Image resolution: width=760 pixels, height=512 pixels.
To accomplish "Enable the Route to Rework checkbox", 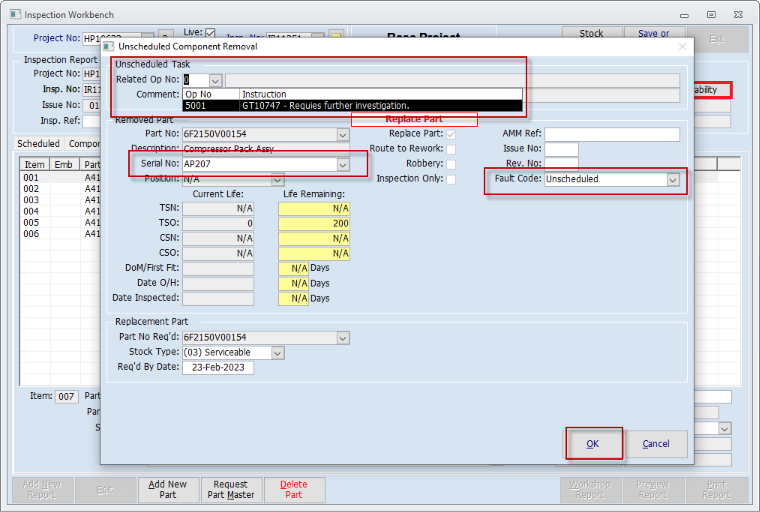I will coord(451,149).
